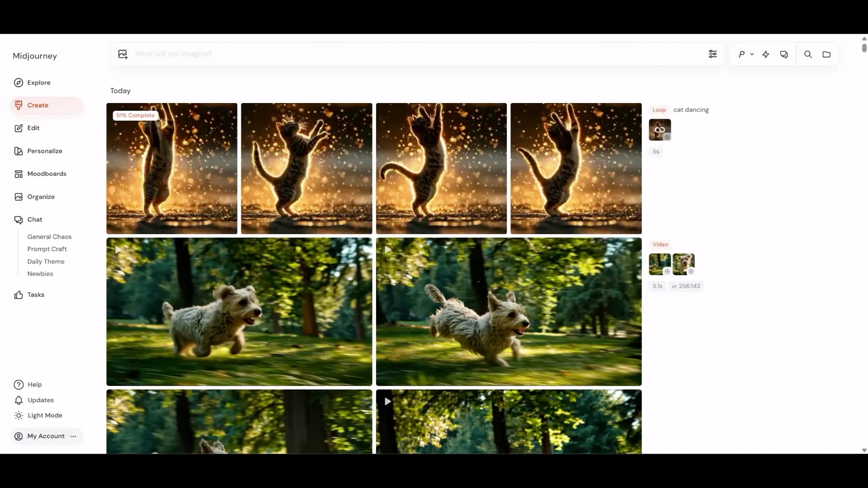Expand the personalization P dropdown arrow
868x488 pixels.
click(x=752, y=54)
